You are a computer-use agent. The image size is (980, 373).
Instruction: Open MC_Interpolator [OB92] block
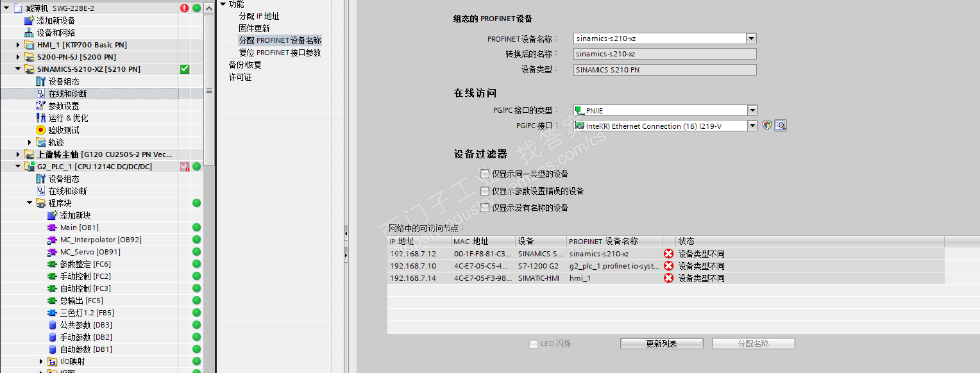pyautogui.click(x=101, y=240)
